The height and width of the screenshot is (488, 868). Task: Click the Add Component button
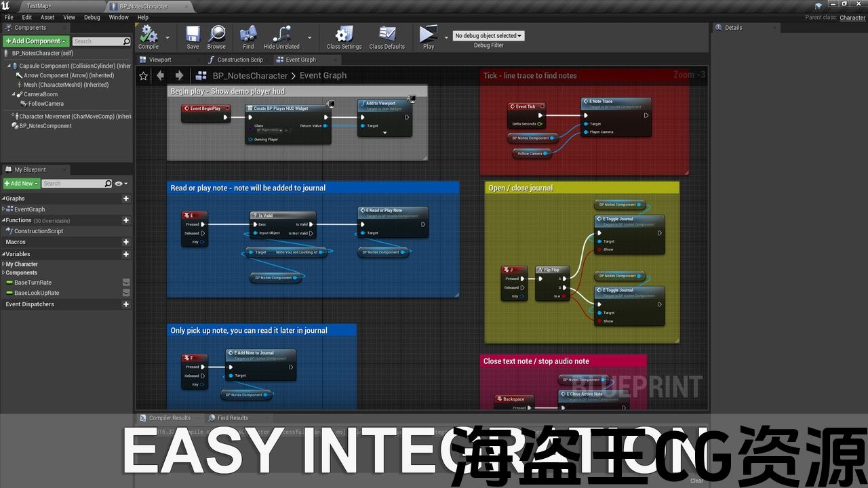(36, 41)
